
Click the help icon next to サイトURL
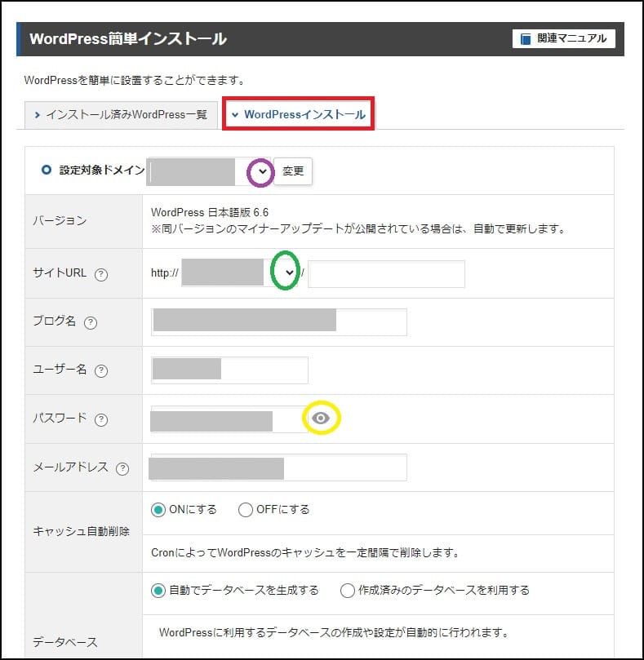click(x=101, y=274)
